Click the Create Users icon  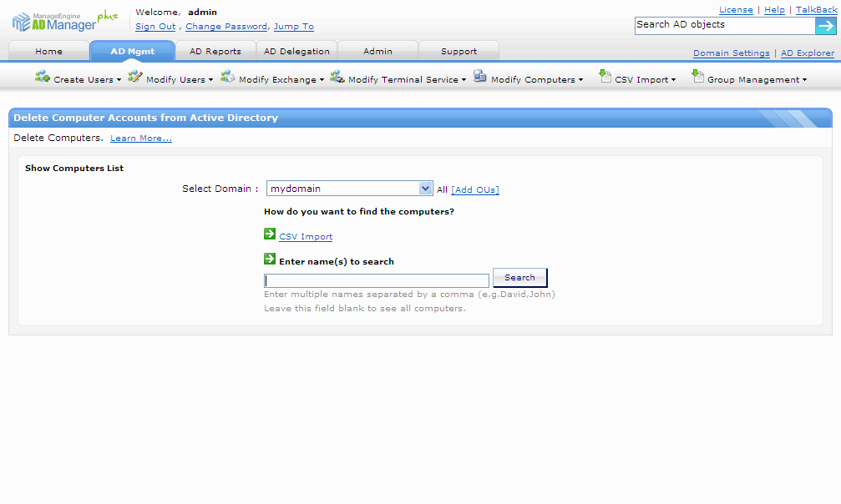coord(43,76)
